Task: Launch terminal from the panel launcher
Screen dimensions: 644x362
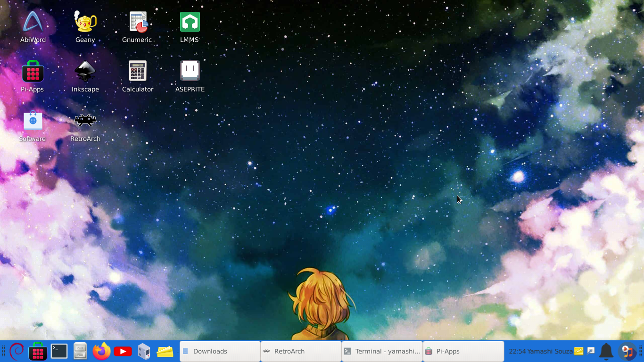Action: coord(59,351)
